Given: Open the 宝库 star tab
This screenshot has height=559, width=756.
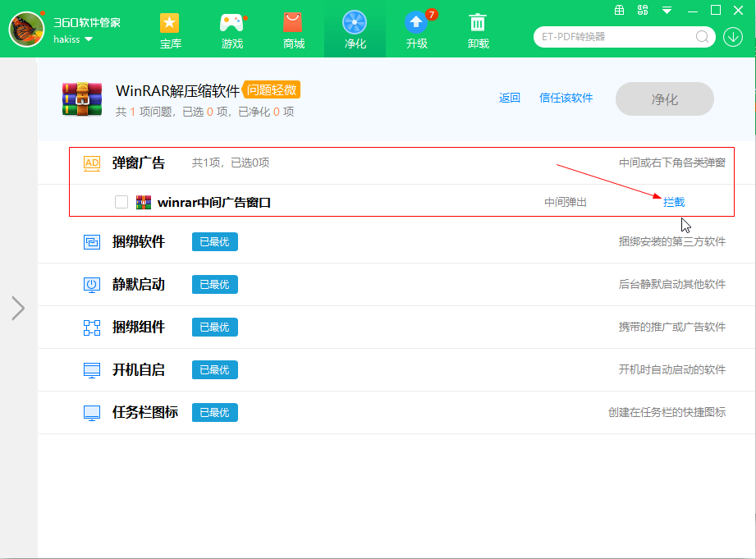Looking at the screenshot, I should 170,30.
